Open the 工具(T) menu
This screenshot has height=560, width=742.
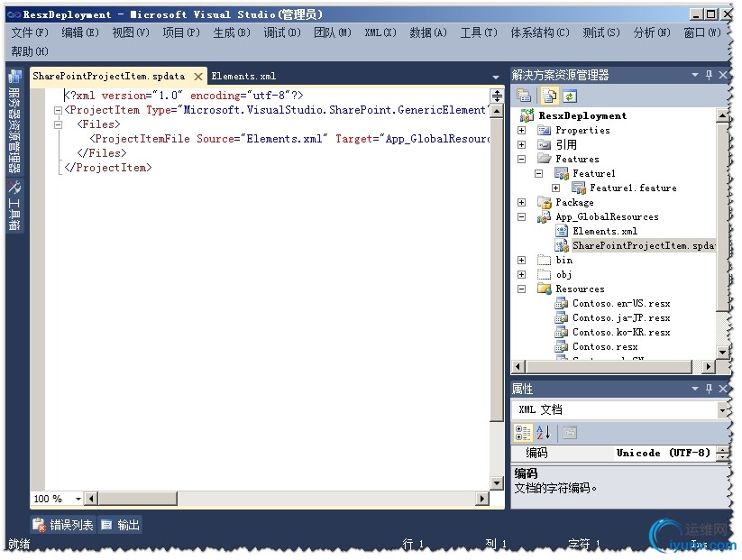point(479,32)
